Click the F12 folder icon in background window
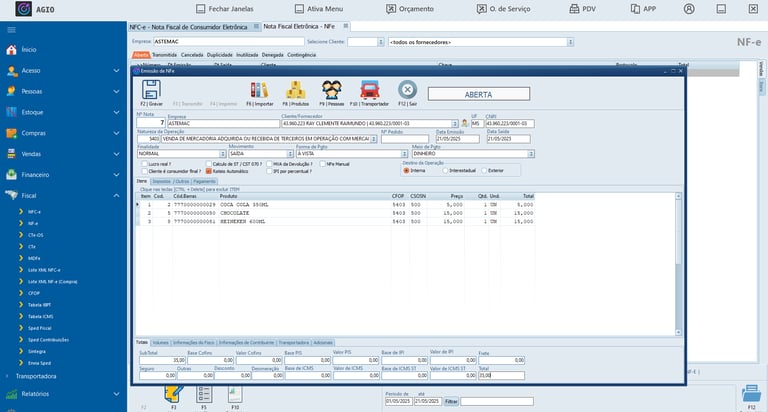Image resolution: width=768 pixels, height=412 pixels. point(751,393)
